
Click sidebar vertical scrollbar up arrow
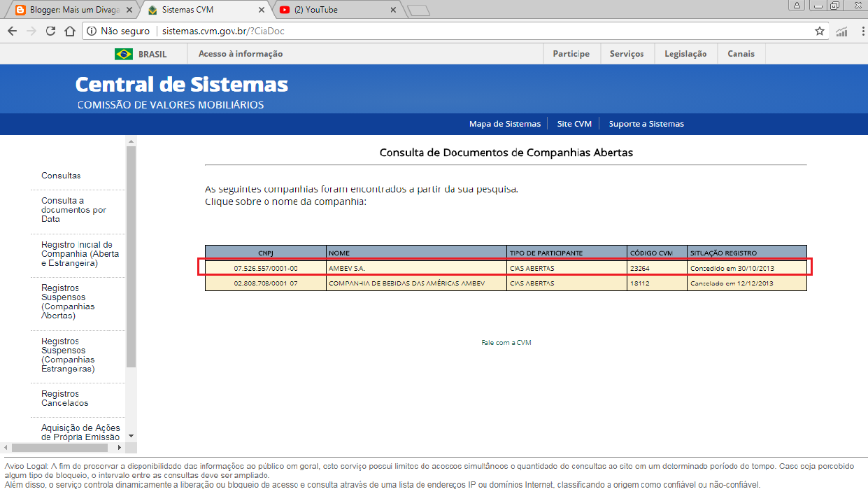[x=131, y=141]
